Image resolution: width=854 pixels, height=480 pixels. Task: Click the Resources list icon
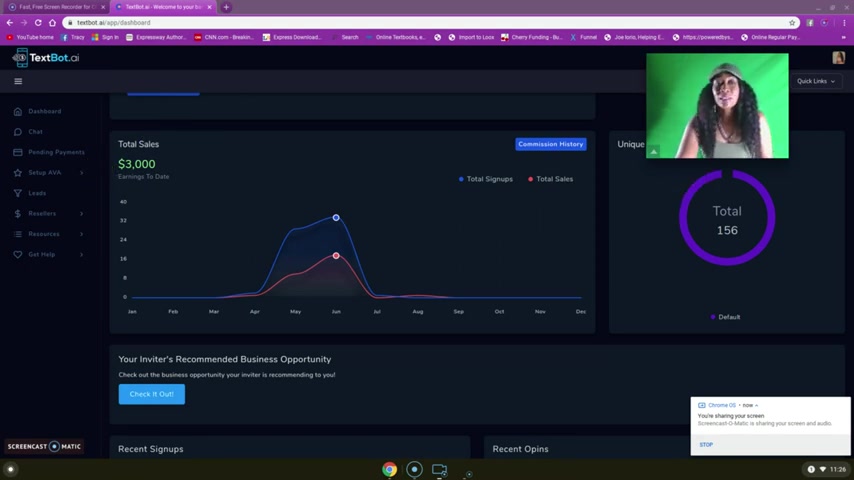18,234
